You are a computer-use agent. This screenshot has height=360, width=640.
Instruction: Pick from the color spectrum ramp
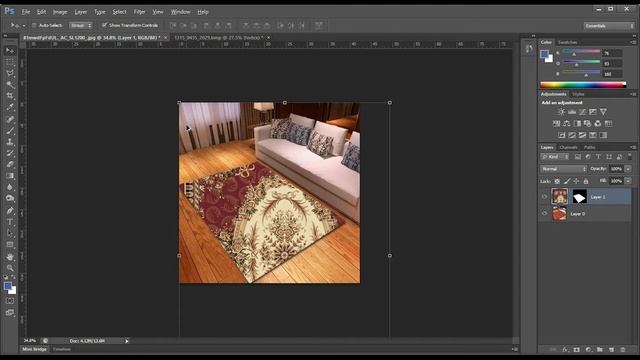click(x=583, y=85)
